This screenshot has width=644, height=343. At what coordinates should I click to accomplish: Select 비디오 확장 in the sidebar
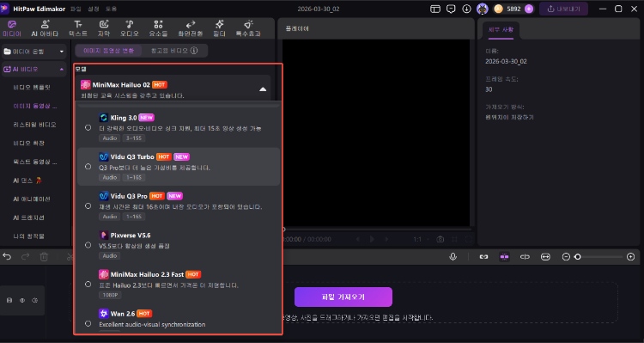[28, 143]
